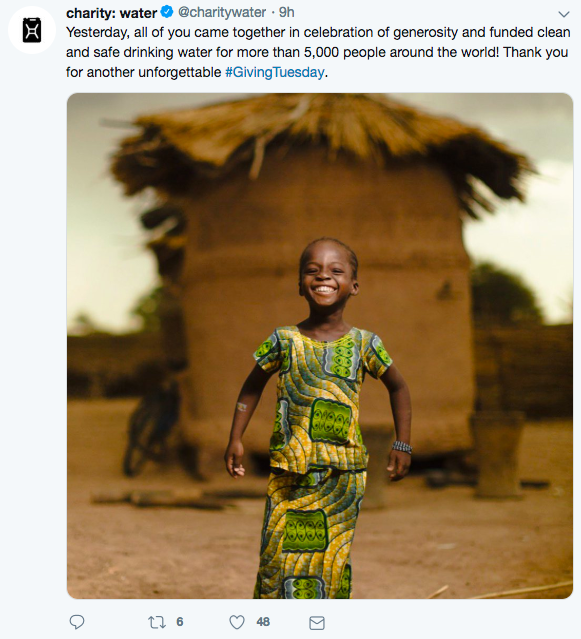Send tweet via the envelope message icon

(x=317, y=623)
